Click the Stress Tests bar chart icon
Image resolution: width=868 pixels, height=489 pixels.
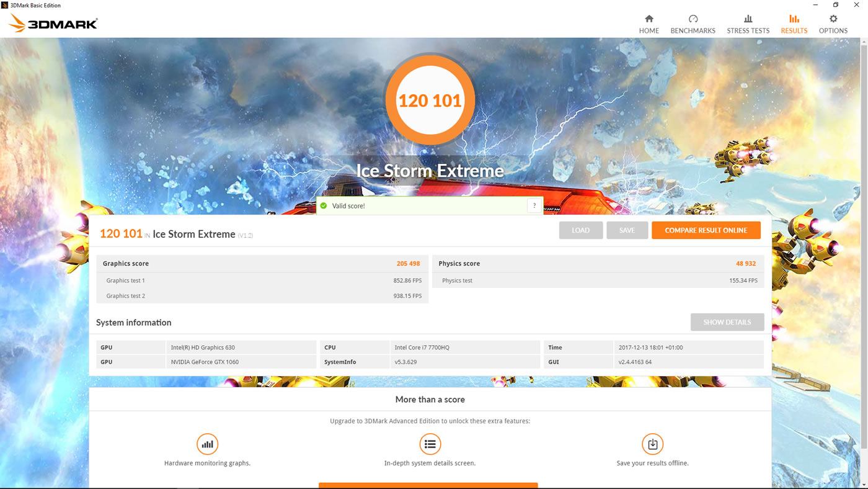[x=748, y=19]
